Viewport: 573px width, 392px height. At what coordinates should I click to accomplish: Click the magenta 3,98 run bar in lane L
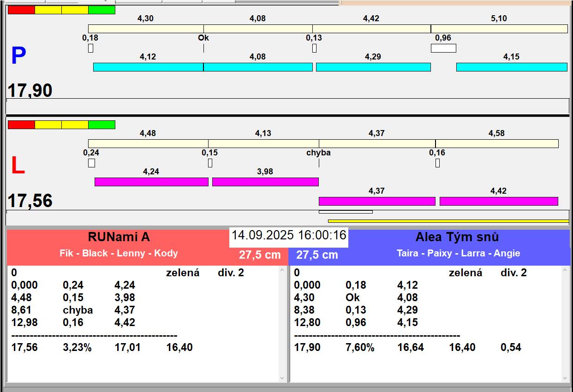265,182
